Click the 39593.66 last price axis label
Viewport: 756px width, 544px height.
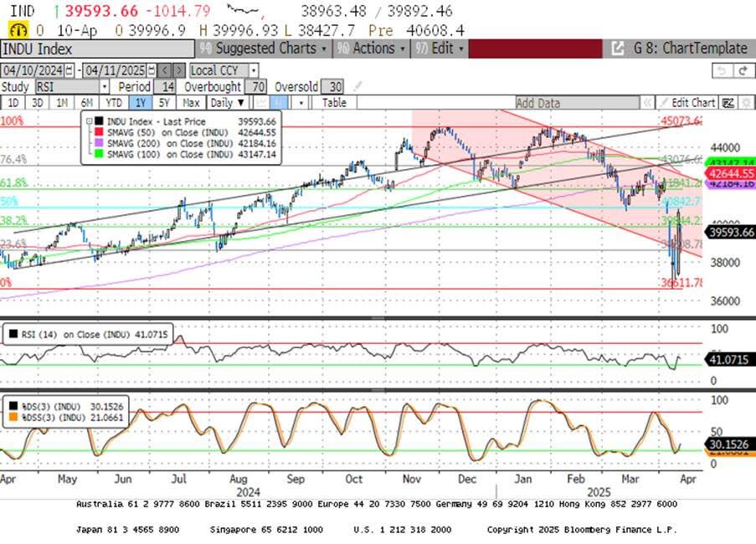[x=731, y=233]
